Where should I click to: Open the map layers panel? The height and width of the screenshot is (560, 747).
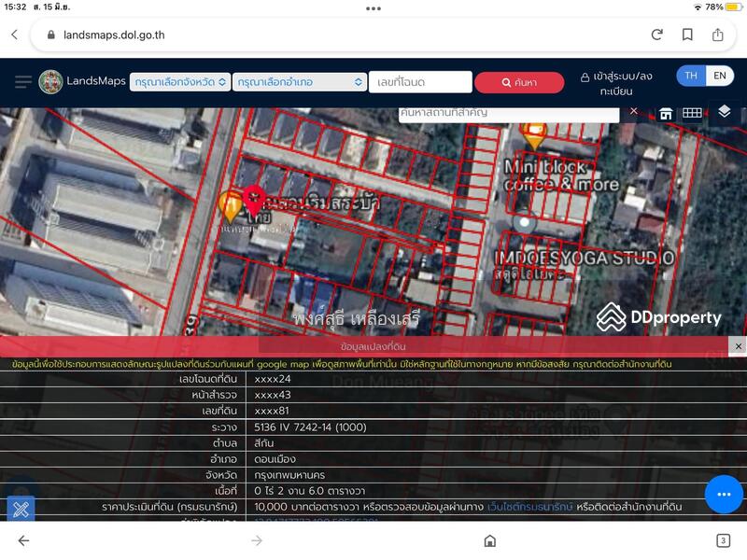pyautogui.click(x=724, y=113)
